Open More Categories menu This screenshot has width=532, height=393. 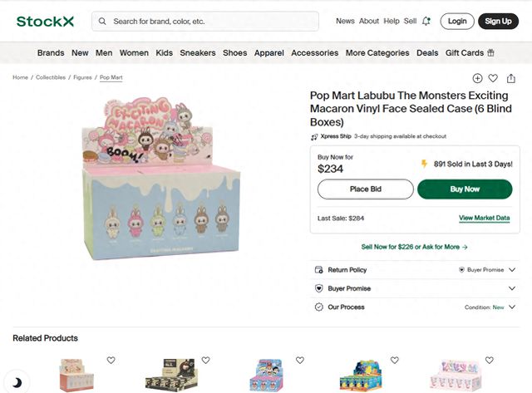pos(377,53)
